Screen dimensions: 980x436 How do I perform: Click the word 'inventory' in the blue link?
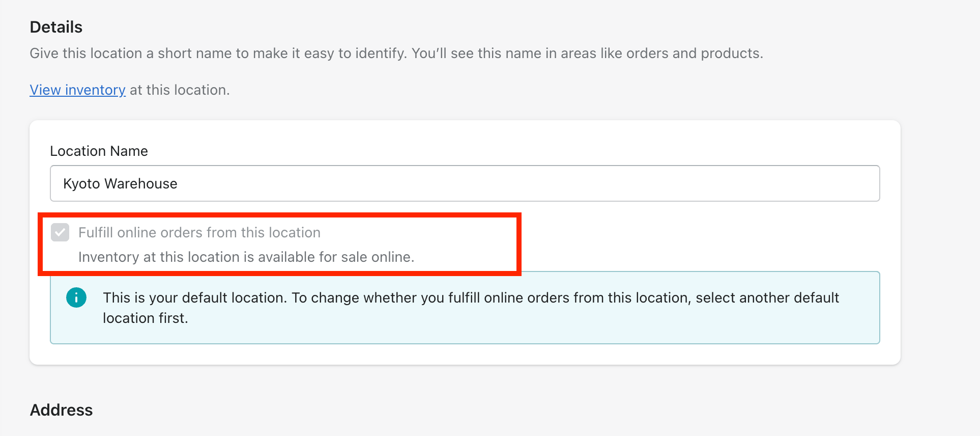tap(95, 90)
